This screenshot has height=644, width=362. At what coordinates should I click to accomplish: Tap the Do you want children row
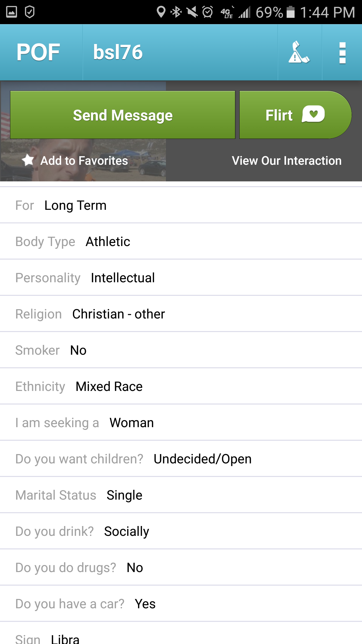click(x=181, y=459)
